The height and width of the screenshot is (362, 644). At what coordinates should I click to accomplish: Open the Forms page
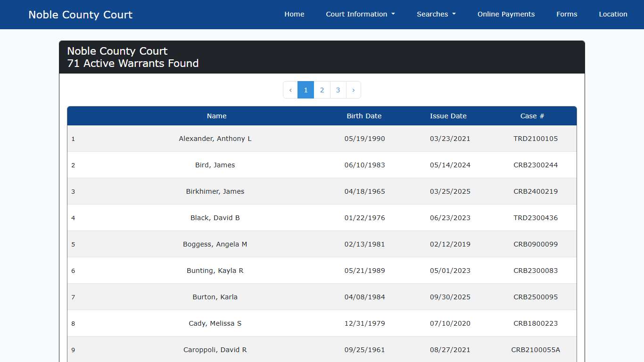pyautogui.click(x=567, y=14)
